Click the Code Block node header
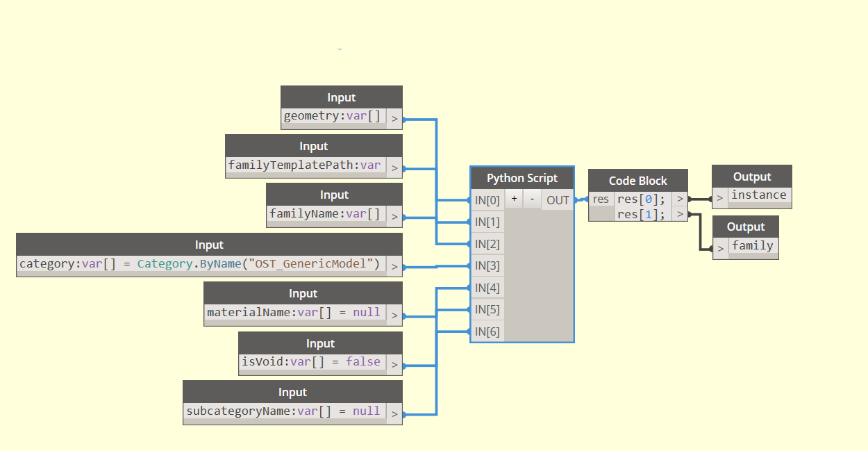The height and width of the screenshot is (451, 868). [x=638, y=181]
